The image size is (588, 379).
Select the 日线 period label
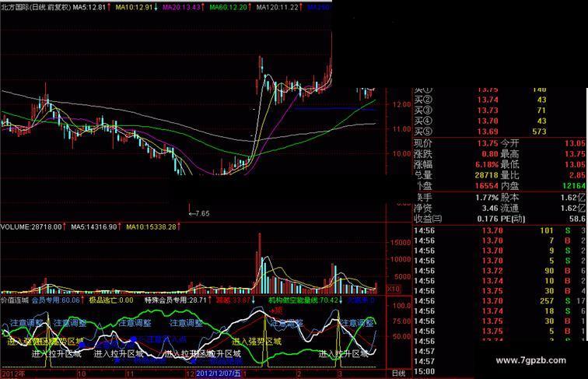pyautogui.click(x=399, y=374)
